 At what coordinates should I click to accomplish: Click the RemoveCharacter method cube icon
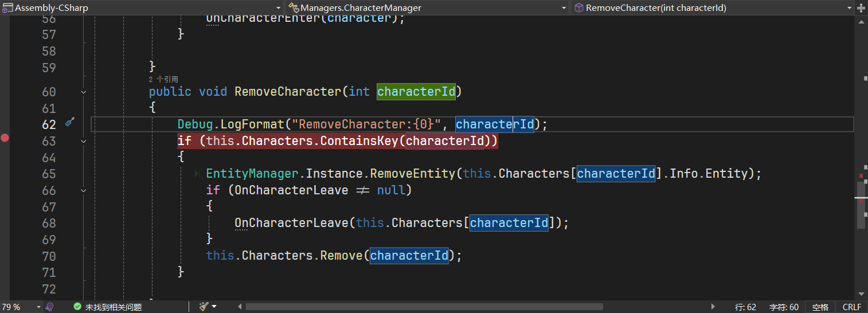coord(578,7)
